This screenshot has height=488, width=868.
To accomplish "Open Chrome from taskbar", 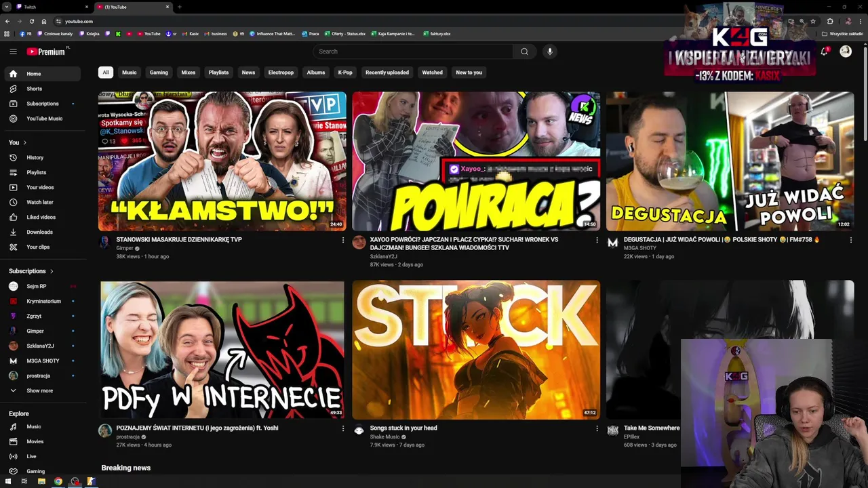I will pos(58,481).
